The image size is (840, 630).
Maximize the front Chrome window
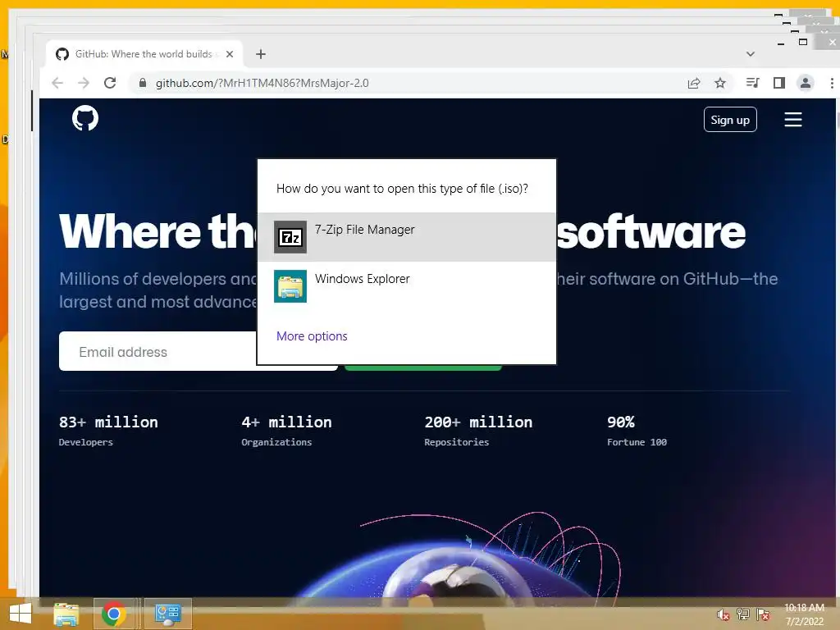point(803,42)
